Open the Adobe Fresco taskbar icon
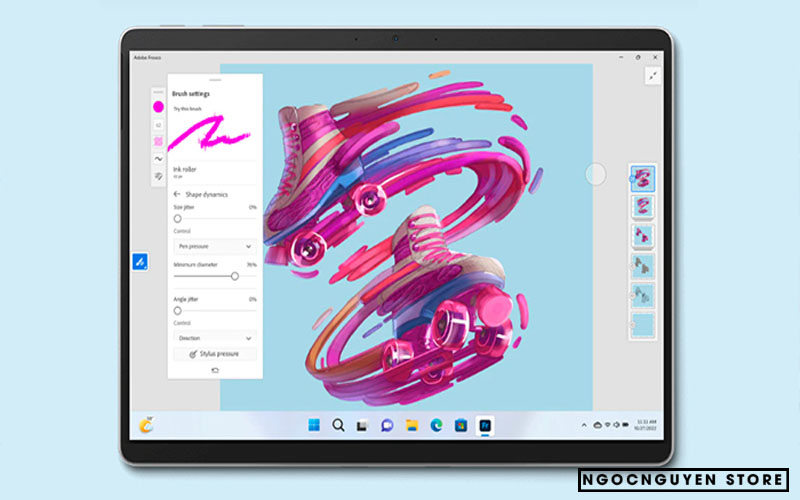800x500 pixels. [x=485, y=425]
